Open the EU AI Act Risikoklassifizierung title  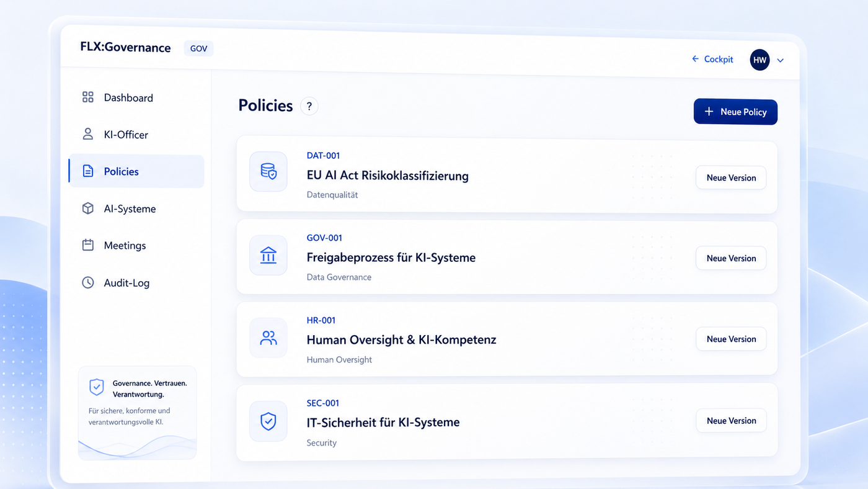pyautogui.click(x=387, y=176)
